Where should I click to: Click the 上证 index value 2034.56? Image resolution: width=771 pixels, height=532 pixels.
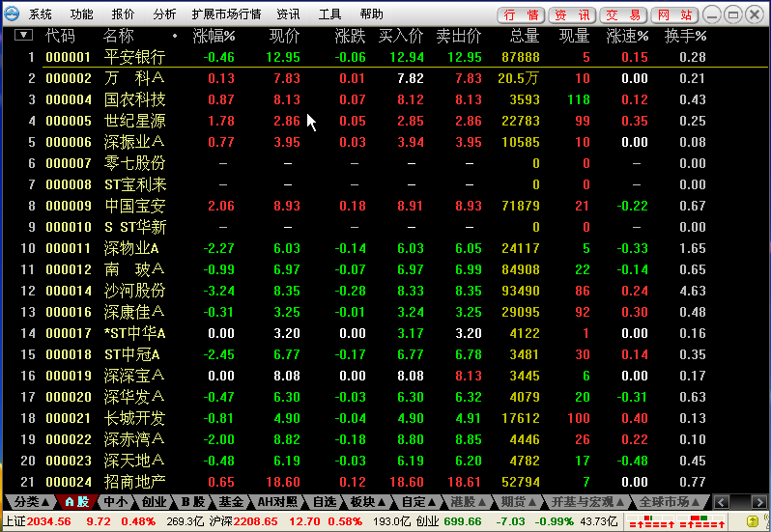click(48, 521)
